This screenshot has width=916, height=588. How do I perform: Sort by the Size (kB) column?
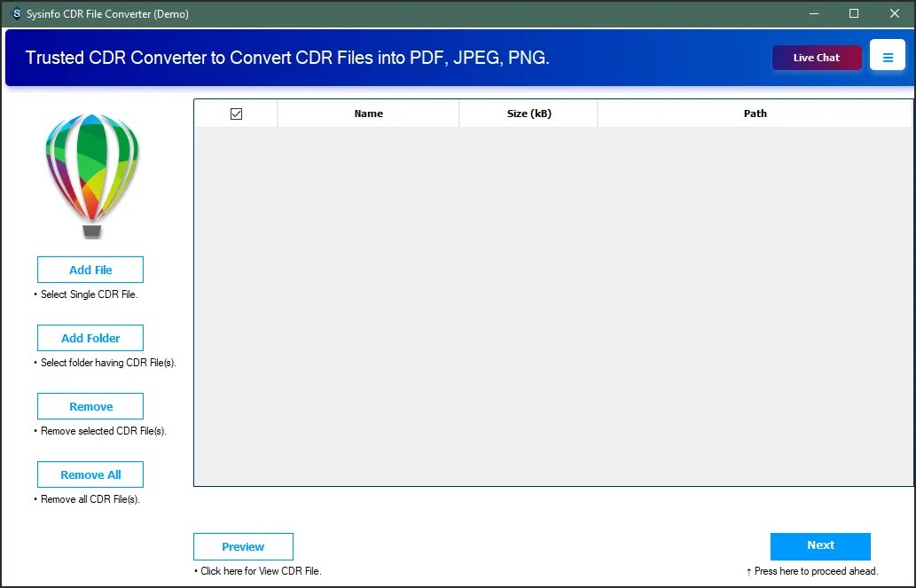pos(528,113)
